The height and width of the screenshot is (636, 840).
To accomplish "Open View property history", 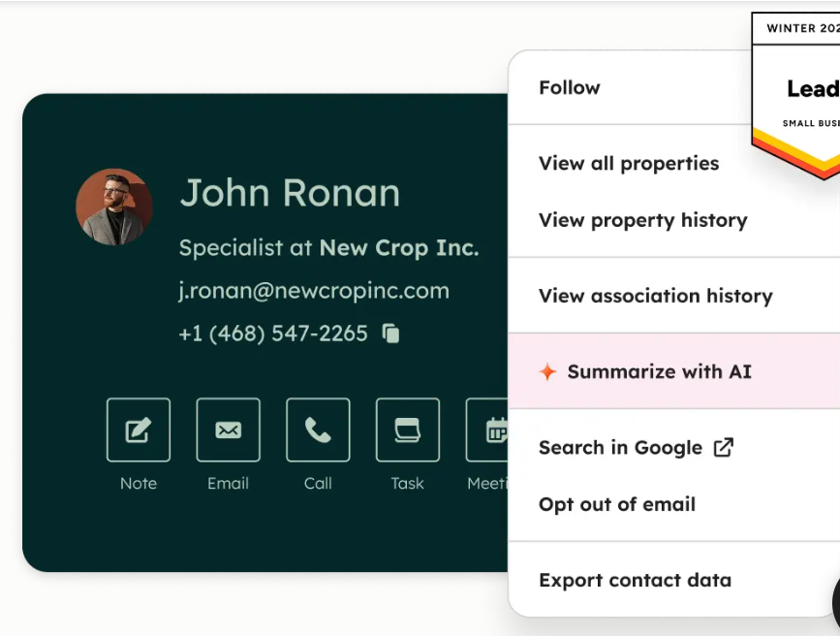I will coord(643,220).
